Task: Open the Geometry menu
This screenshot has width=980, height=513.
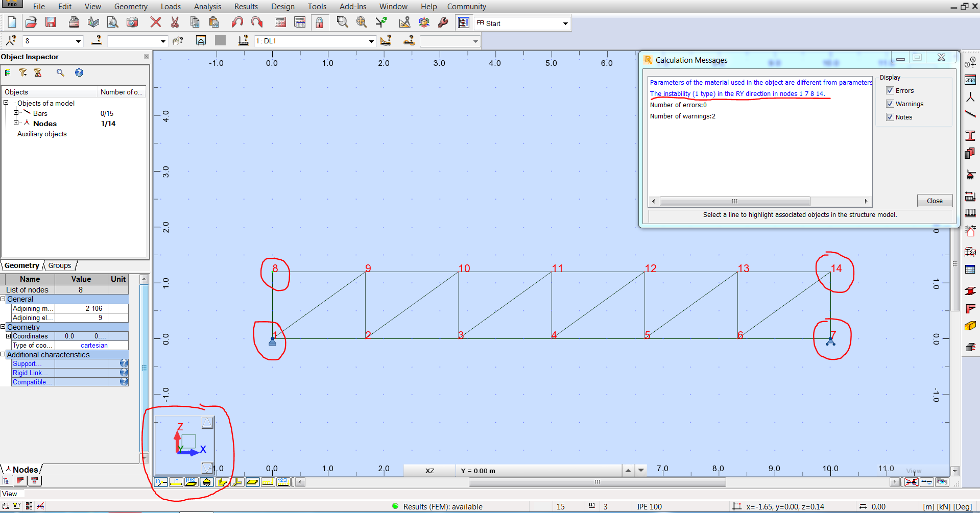Action: click(x=131, y=7)
